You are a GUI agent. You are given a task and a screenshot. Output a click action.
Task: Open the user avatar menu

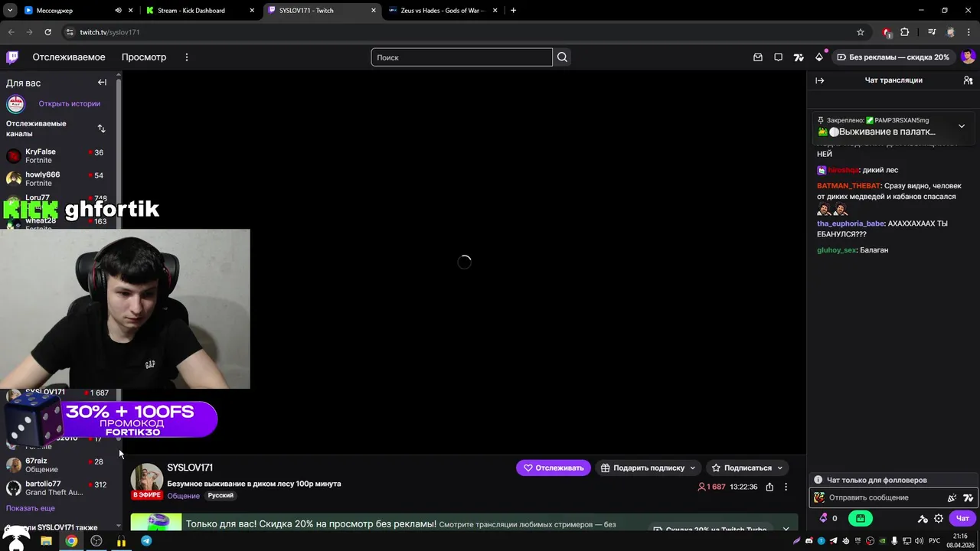[968, 57]
